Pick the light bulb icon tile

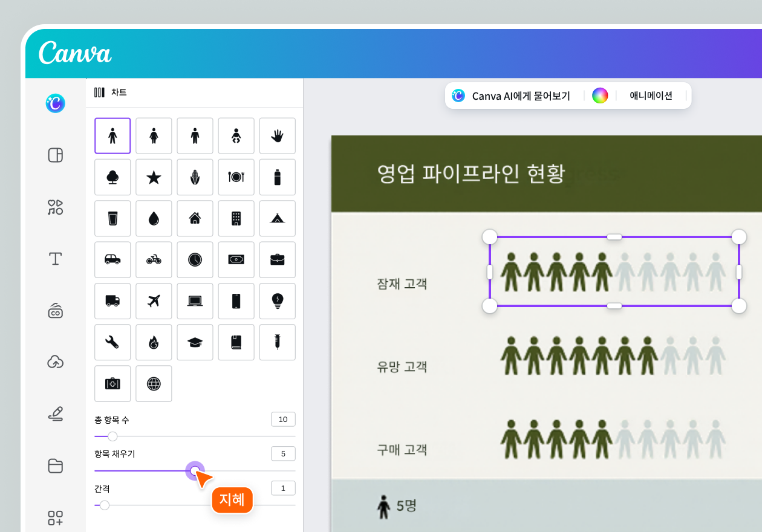point(277,300)
